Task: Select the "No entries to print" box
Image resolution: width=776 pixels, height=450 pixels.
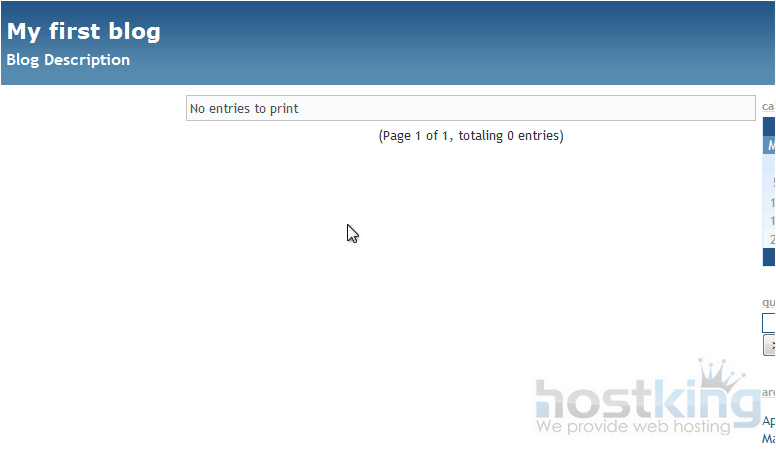Action: [x=470, y=108]
